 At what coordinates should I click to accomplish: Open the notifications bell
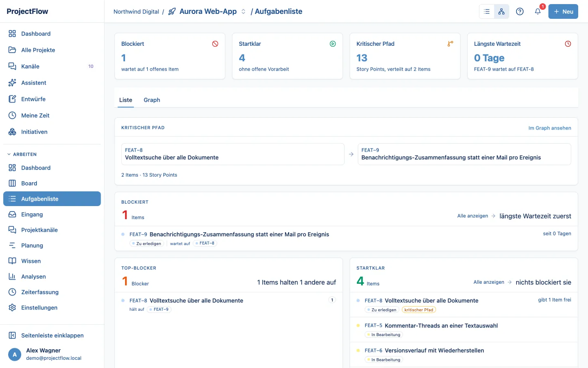[538, 11]
